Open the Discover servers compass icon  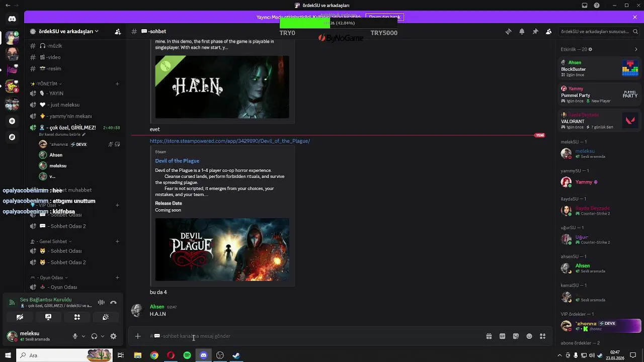12,137
